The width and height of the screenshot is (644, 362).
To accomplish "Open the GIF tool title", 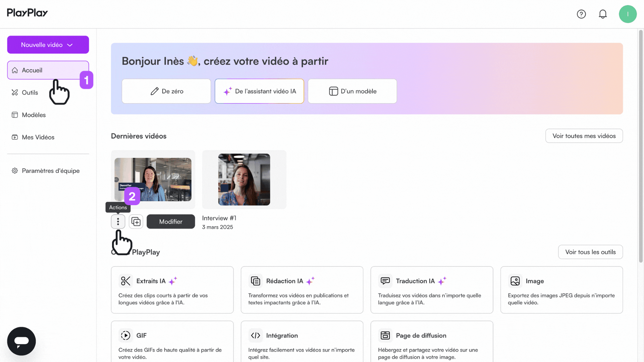I will (x=141, y=335).
